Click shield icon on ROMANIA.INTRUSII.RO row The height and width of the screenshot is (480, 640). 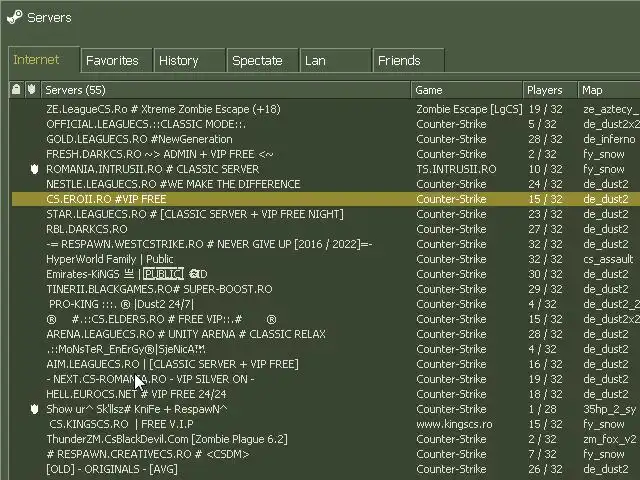coord(34,169)
